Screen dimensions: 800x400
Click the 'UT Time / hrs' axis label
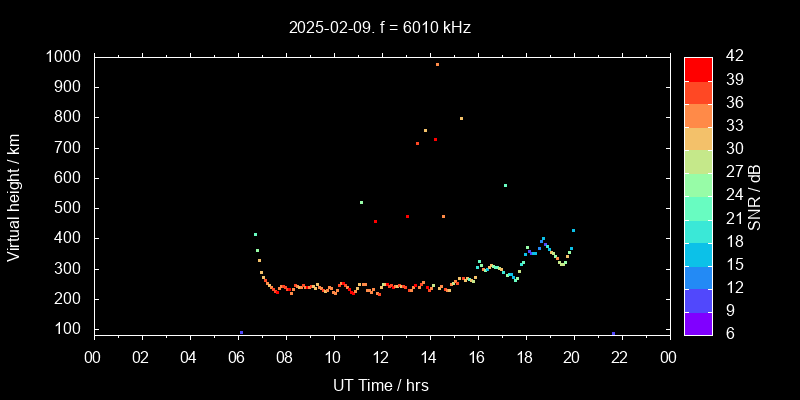380,384
